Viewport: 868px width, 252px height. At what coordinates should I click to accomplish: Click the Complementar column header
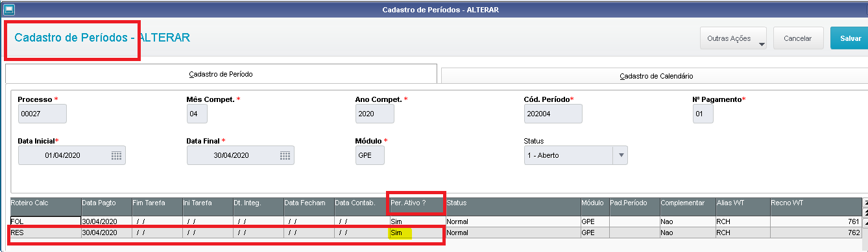(x=688, y=207)
